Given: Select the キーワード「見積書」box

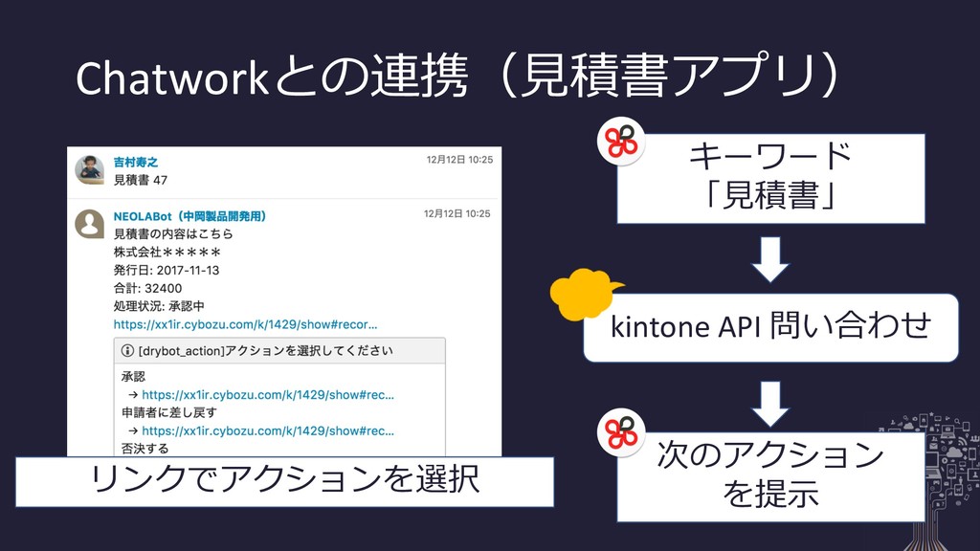Looking at the screenshot, I should (770, 179).
